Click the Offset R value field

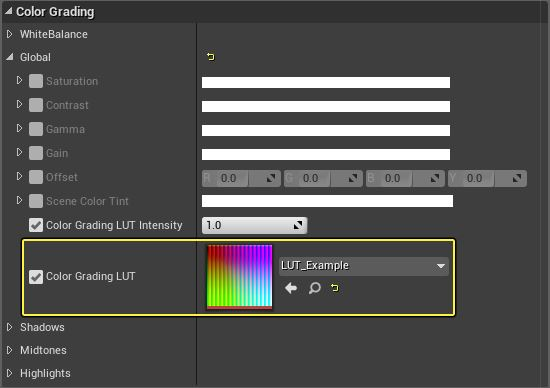click(241, 178)
